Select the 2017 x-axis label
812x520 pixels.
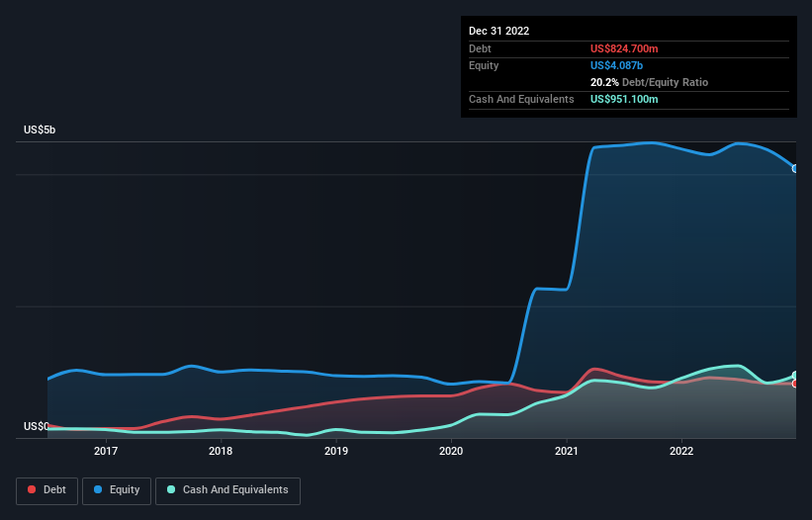coord(106,451)
